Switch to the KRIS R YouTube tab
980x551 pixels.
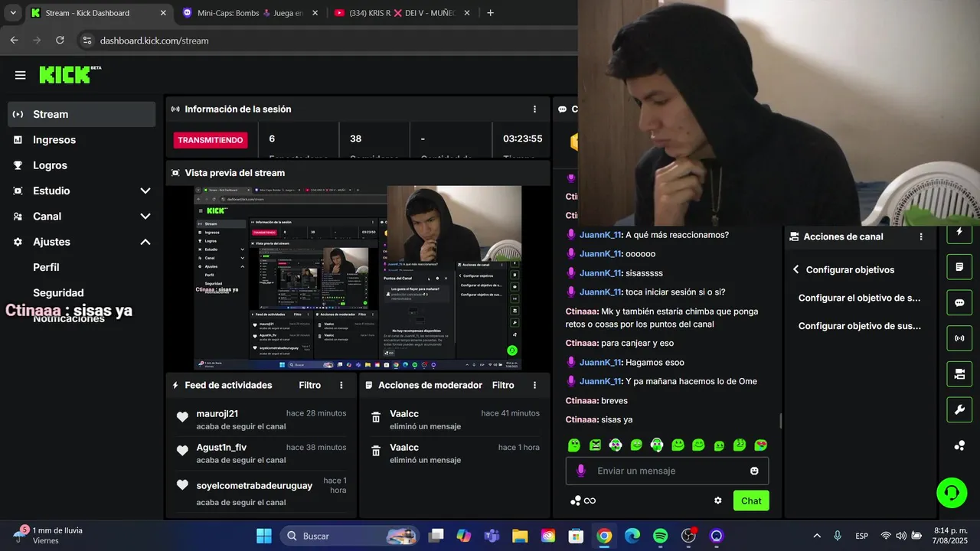(x=401, y=13)
